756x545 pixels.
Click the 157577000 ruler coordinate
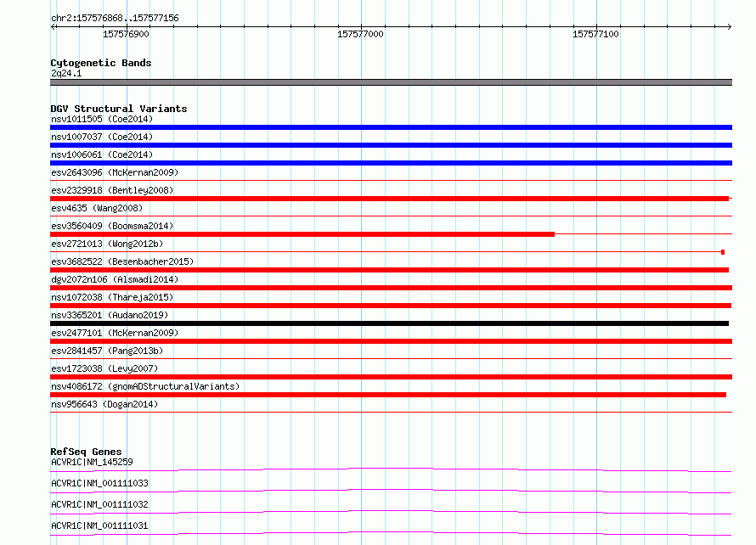tap(360, 34)
